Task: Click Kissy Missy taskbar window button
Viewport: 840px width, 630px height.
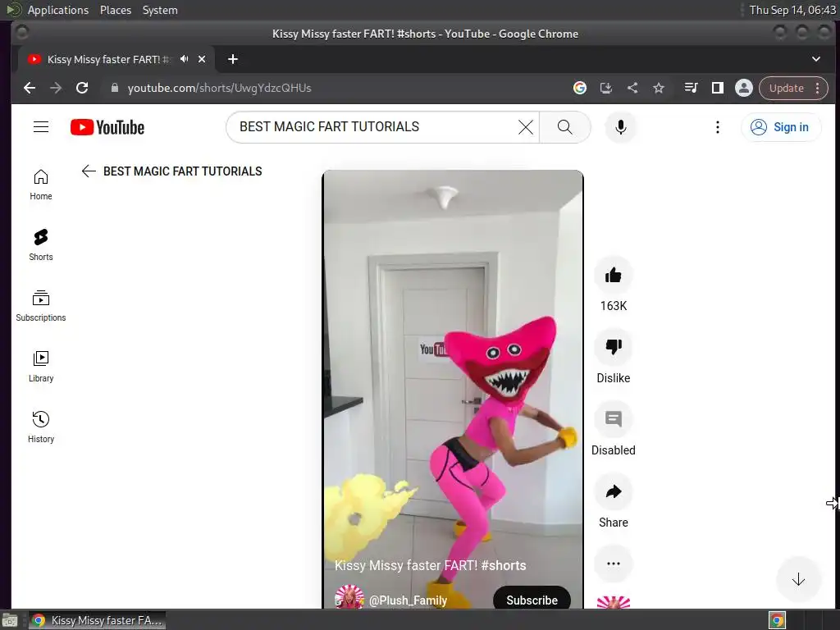Action: click(97, 620)
